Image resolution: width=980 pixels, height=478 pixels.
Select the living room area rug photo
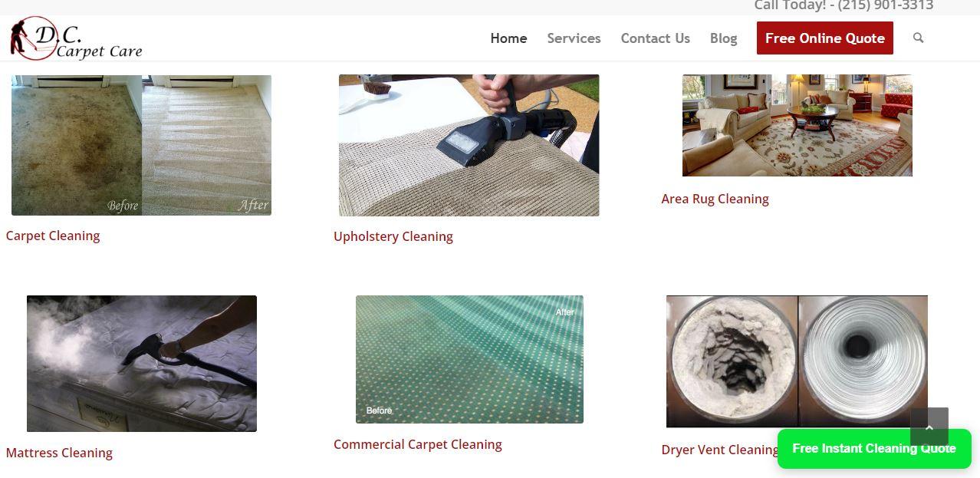click(797, 125)
